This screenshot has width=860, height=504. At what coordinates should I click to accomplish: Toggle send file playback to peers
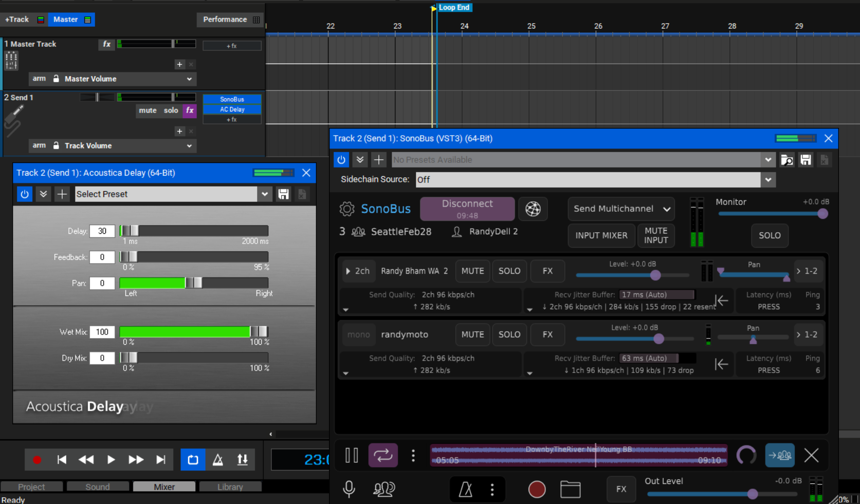pos(780,455)
